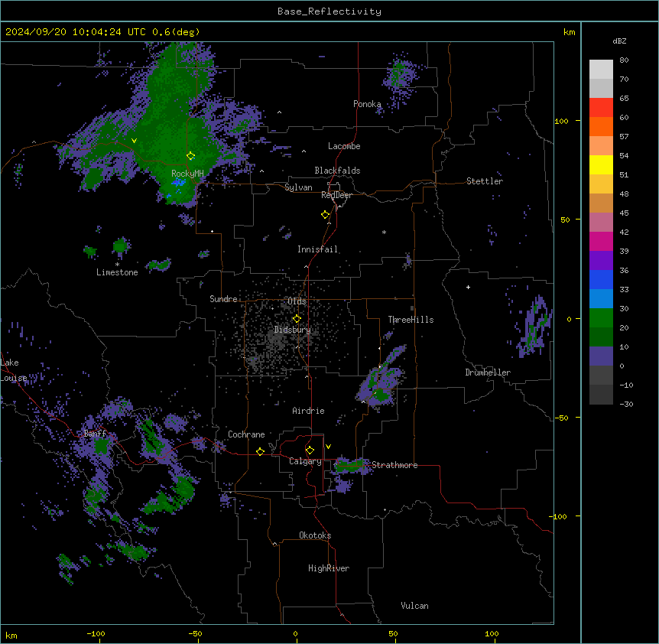Viewport: 659px width, 644px height.
Task: Click the 80 value on dBZ legend
Action: 624,60
